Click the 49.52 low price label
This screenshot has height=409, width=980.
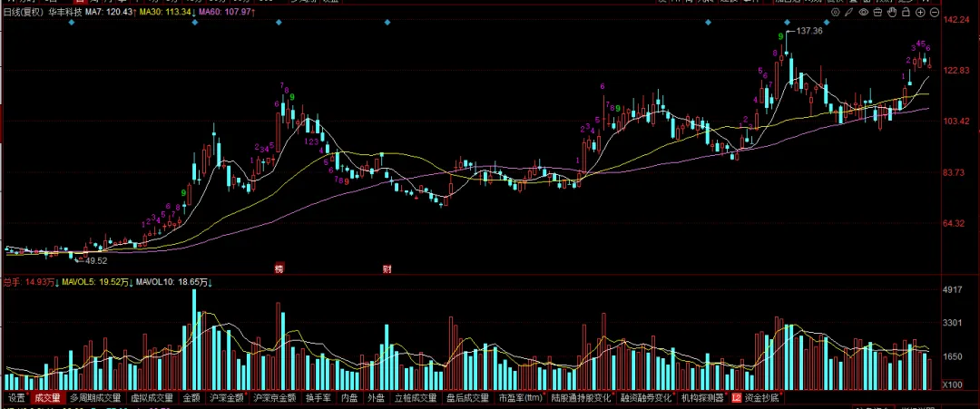tap(96, 261)
